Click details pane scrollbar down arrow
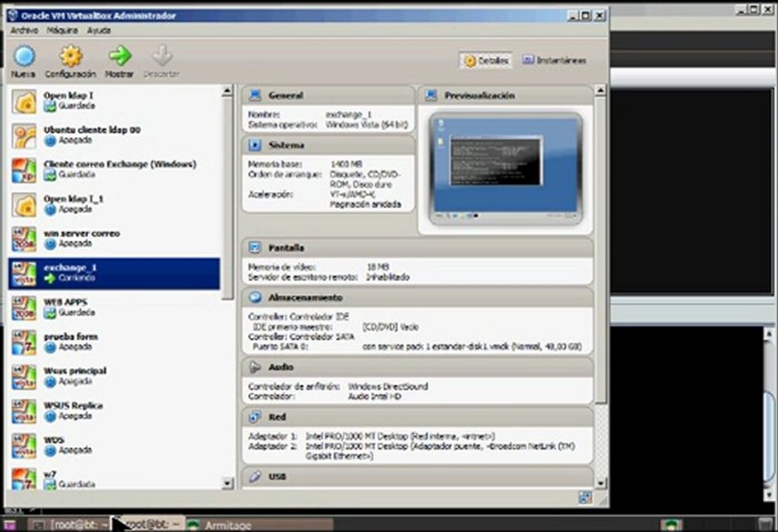778x532 pixels. pos(601,483)
